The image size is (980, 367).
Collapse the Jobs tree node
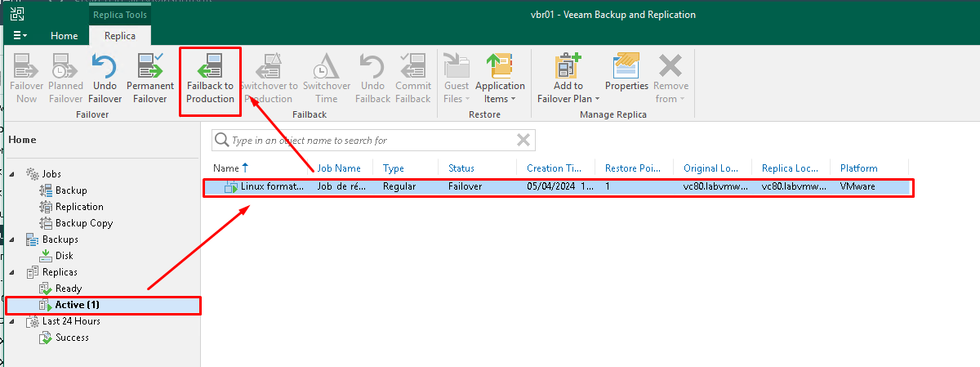12,174
